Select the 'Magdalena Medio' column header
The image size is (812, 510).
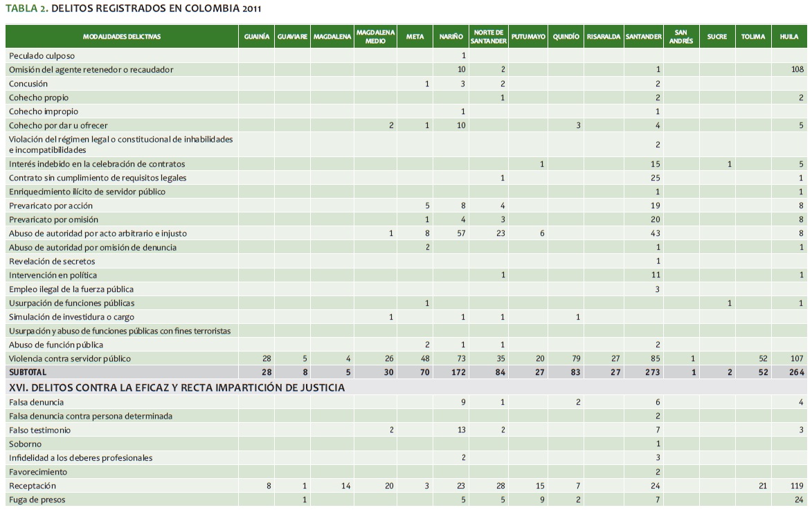[375, 37]
